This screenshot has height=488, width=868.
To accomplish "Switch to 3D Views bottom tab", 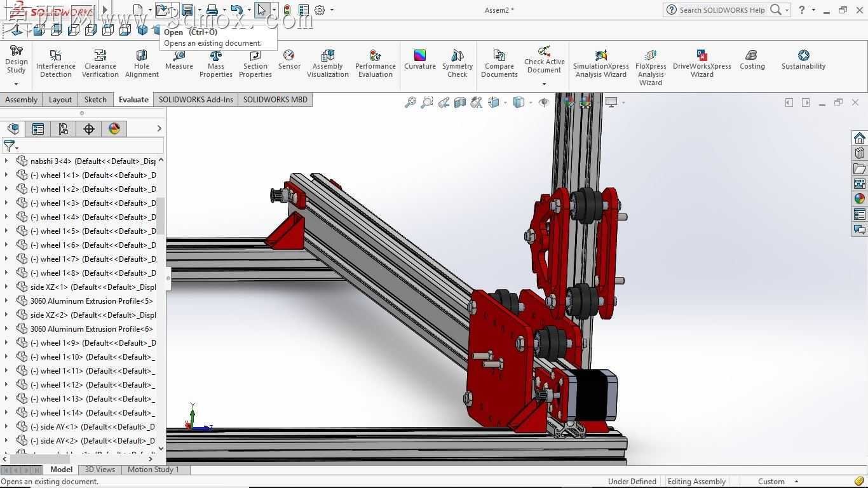I will click(100, 470).
